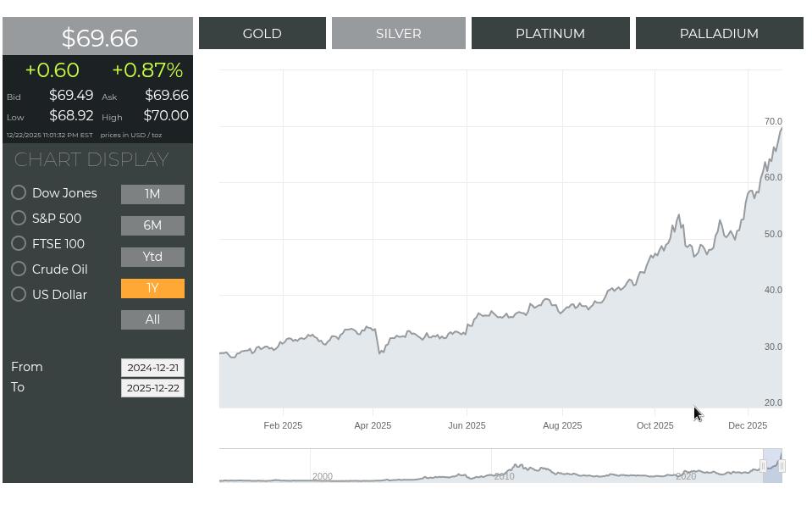Click the +0.60 price change value
Viewport: 812px width, 505px height.
coord(52,70)
